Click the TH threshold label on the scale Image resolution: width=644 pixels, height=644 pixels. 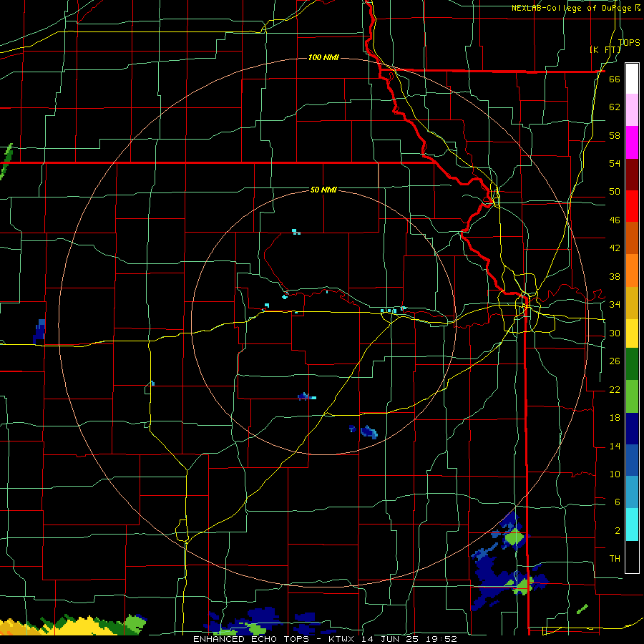pos(615,558)
